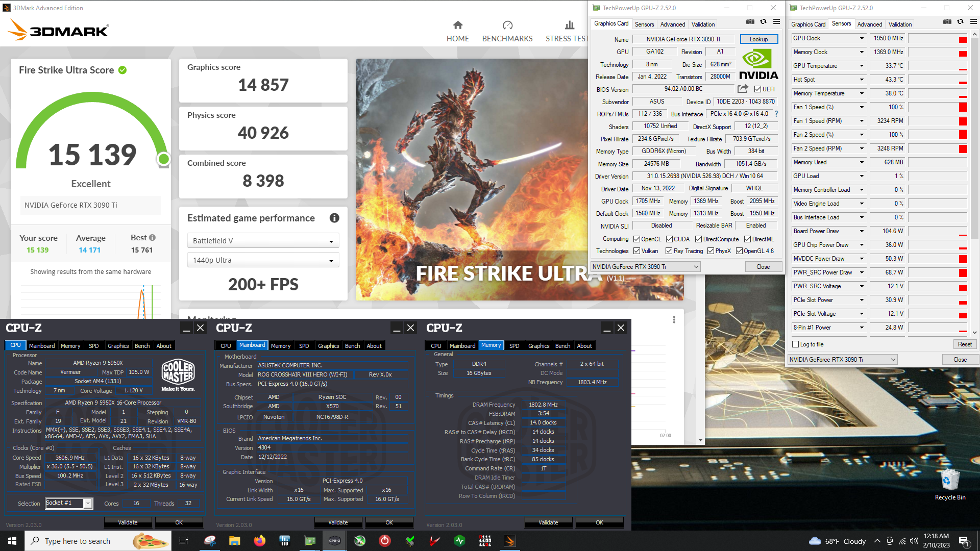The height and width of the screenshot is (551, 980).
Task: Open the Bench tab in first CPU-Z window
Action: tap(142, 346)
